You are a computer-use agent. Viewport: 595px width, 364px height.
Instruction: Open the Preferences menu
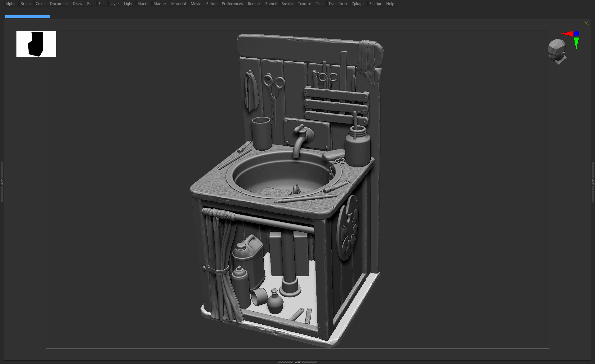pyautogui.click(x=232, y=3)
